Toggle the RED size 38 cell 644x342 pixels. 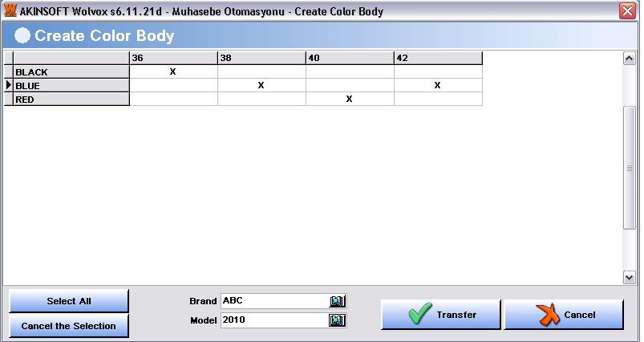pyautogui.click(x=261, y=99)
